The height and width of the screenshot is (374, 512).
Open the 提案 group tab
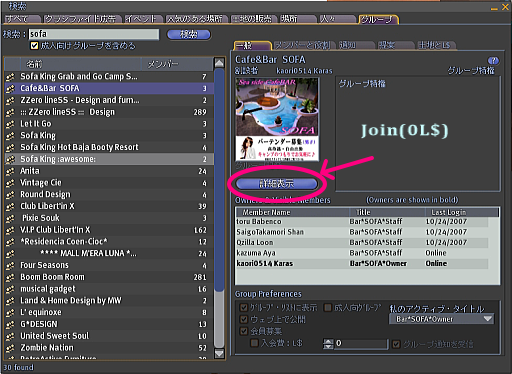(395, 45)
